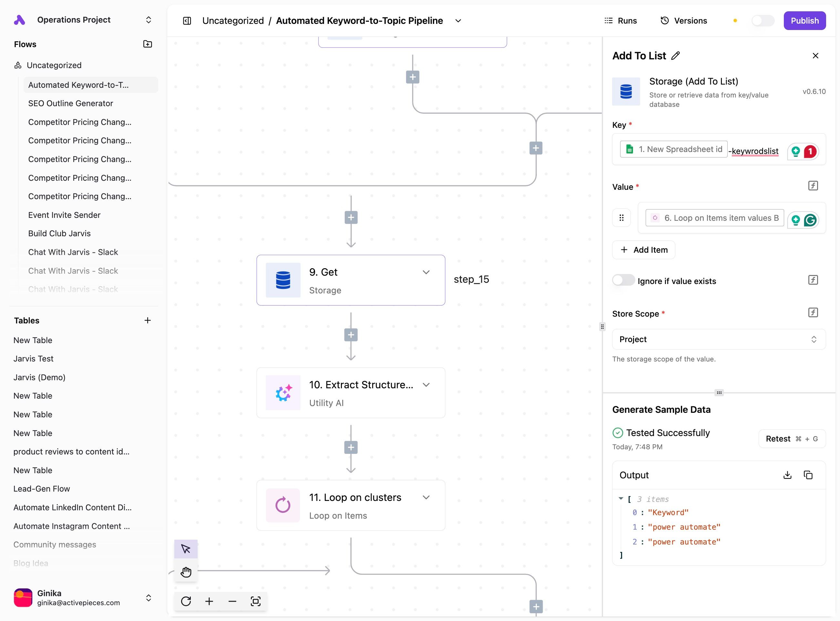Viewport: 840px width, 621px height.
Task: Select the hand pan tool on canvas
Action: 186,572
